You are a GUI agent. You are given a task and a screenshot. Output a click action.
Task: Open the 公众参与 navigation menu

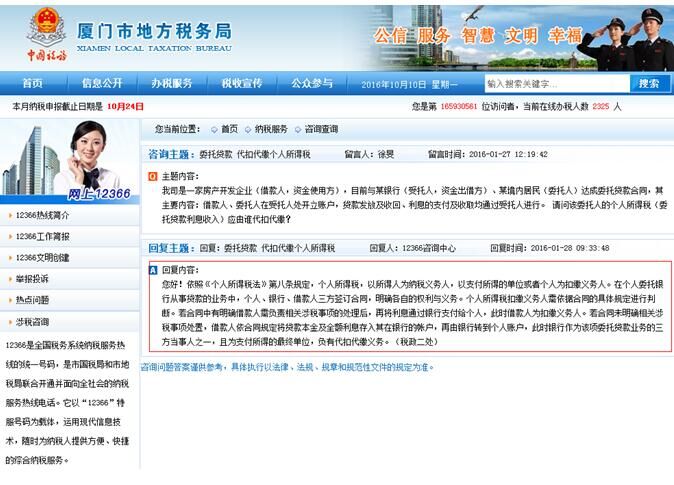coord(312,83)
